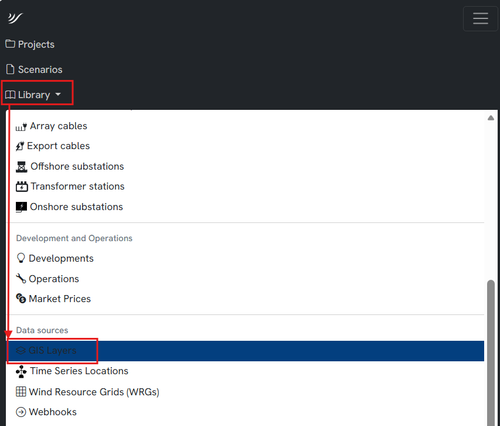The height and width of the screenshot is (426, 500).
Task: Open Time Series Locations
Action: point(79,371)
